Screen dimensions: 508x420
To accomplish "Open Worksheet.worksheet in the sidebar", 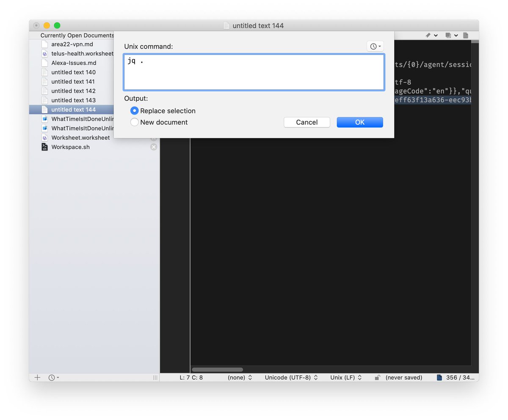I will tap(80, 138).
